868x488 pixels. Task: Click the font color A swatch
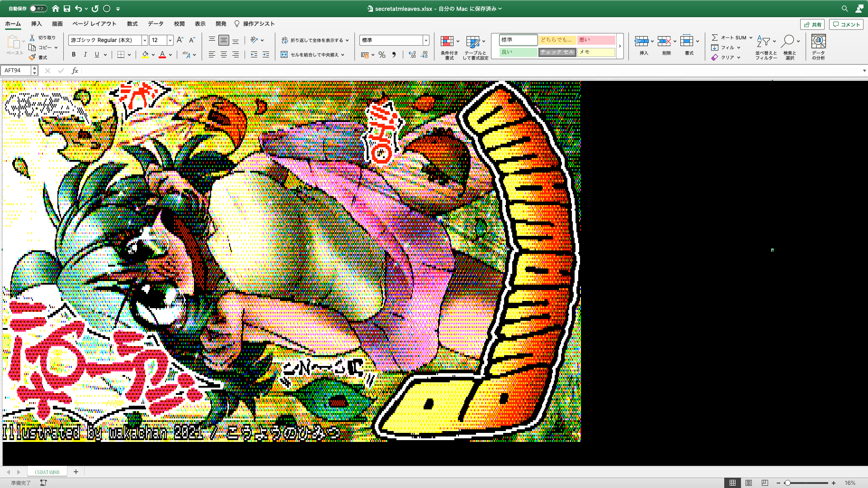tap(162, 55)
